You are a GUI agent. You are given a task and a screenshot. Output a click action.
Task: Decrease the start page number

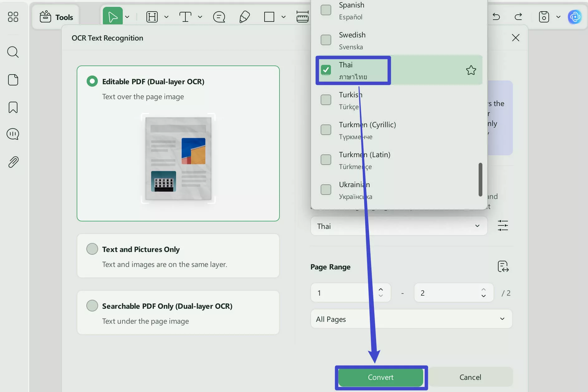[380, 296]
